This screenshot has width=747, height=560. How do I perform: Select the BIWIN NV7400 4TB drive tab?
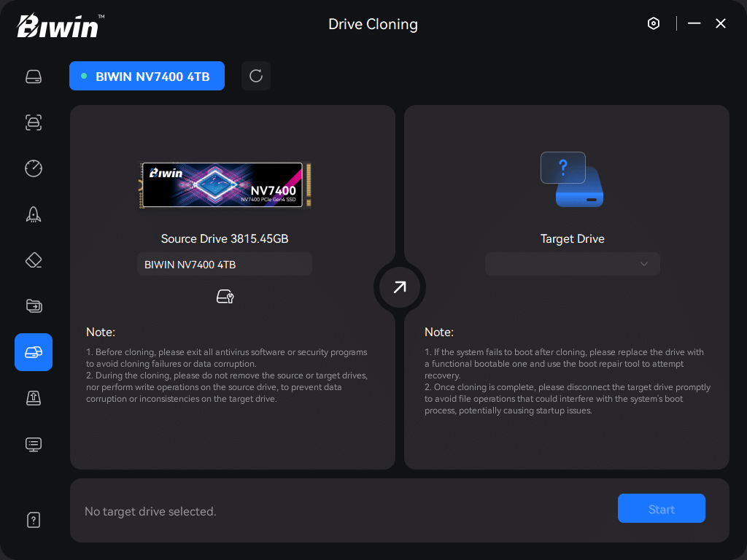pos(147,76)
